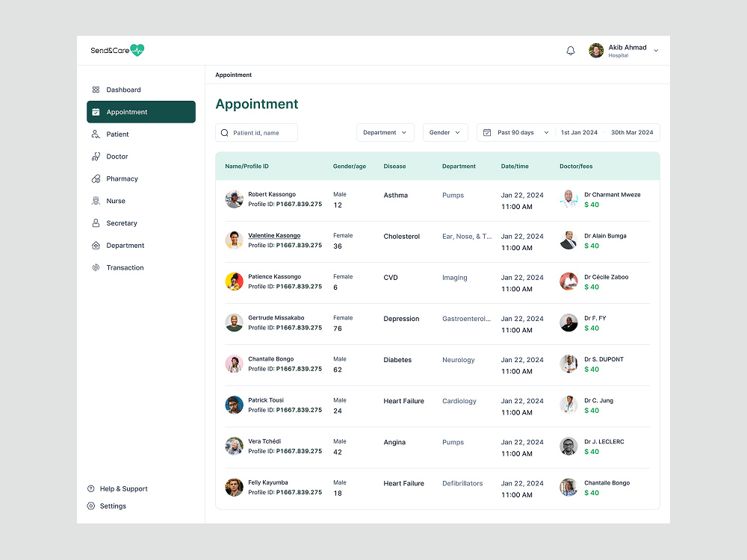This screenshot has width=747, height=560.
Task: Click Patrick Tousi patient avatar
Action: pyautogui.click(x=234, y=405)
